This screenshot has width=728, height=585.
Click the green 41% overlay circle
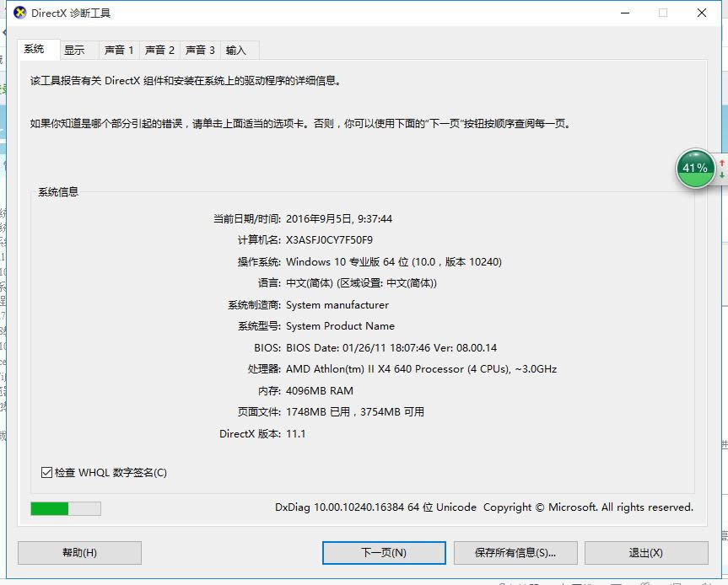tap(693, 169)
